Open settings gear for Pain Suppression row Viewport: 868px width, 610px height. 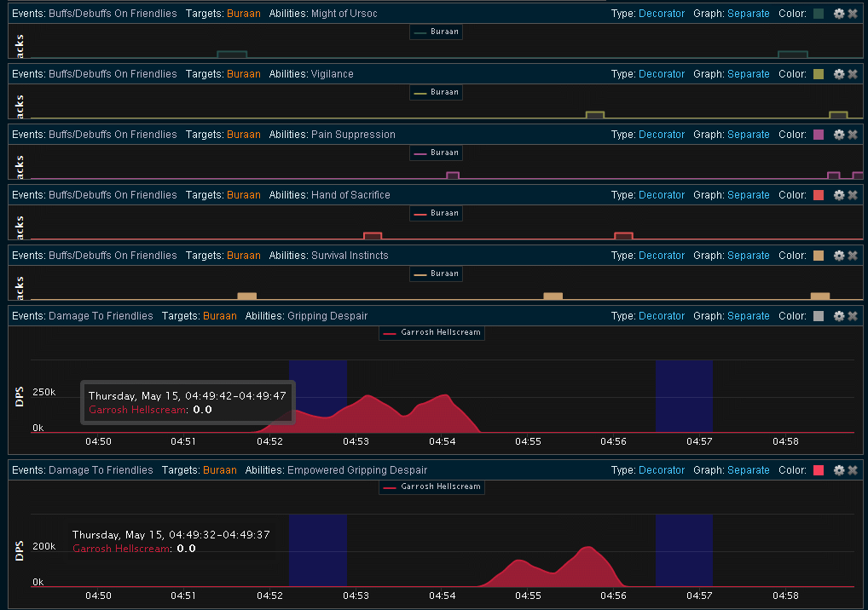tap(839, 135)
